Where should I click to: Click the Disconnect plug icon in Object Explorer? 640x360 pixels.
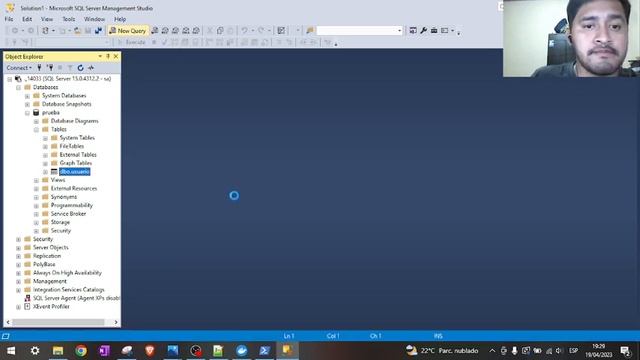coord(50,68)
